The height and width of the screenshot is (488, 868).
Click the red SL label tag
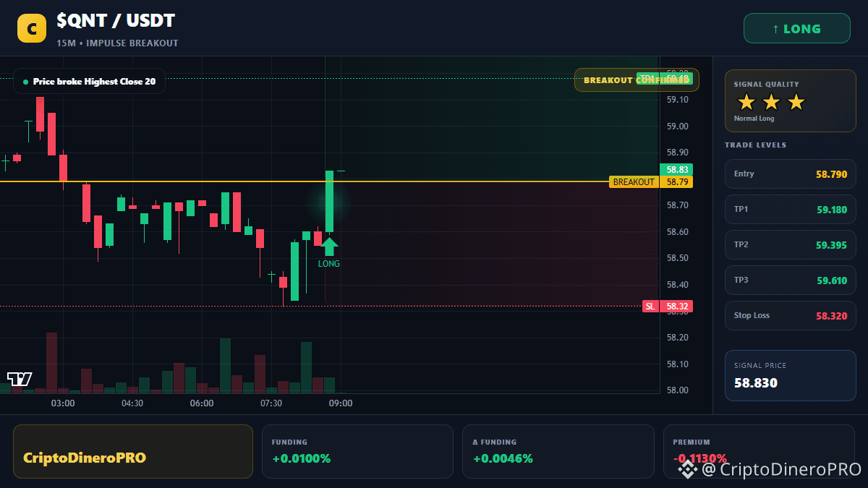(x=650, y=307)
